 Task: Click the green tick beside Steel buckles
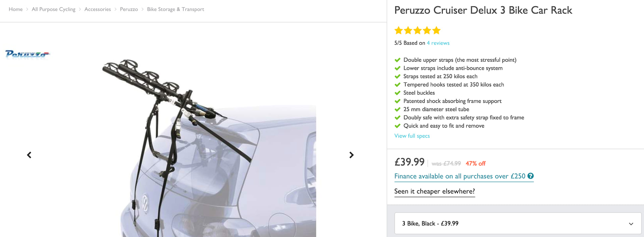[397, 93]
